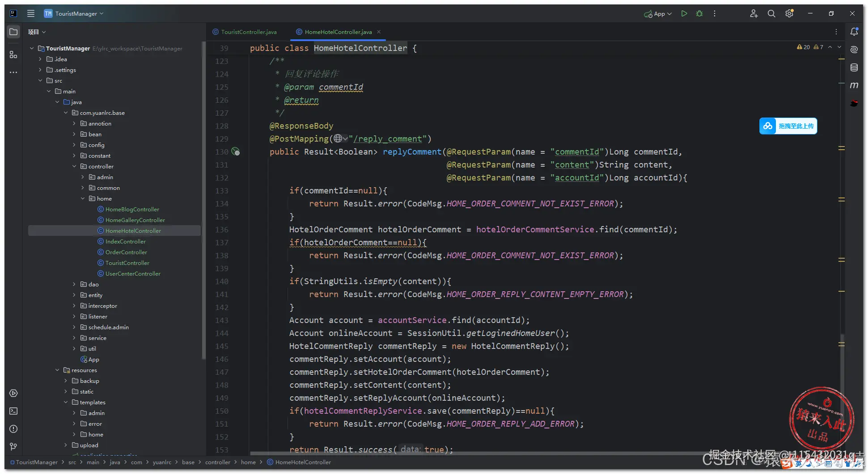Click the HomeHotelController breadcrumb
The image size is (868, 474).
click(303, 462)
